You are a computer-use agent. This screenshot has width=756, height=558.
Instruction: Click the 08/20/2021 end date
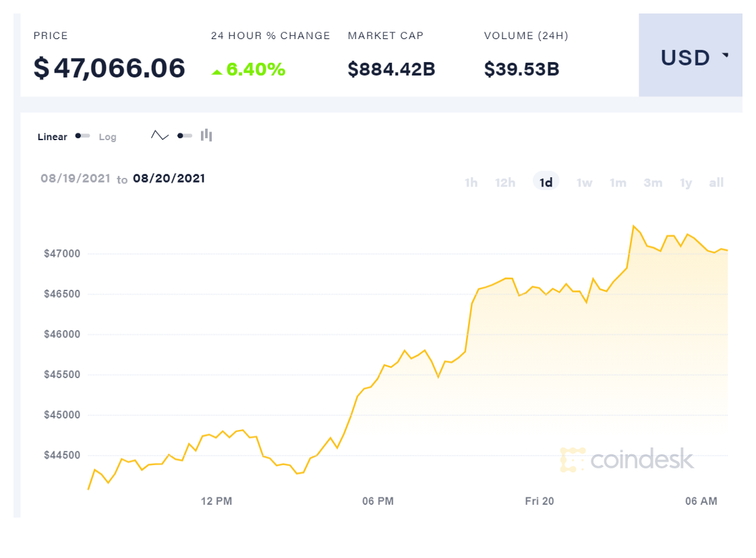tap(169, 179)
